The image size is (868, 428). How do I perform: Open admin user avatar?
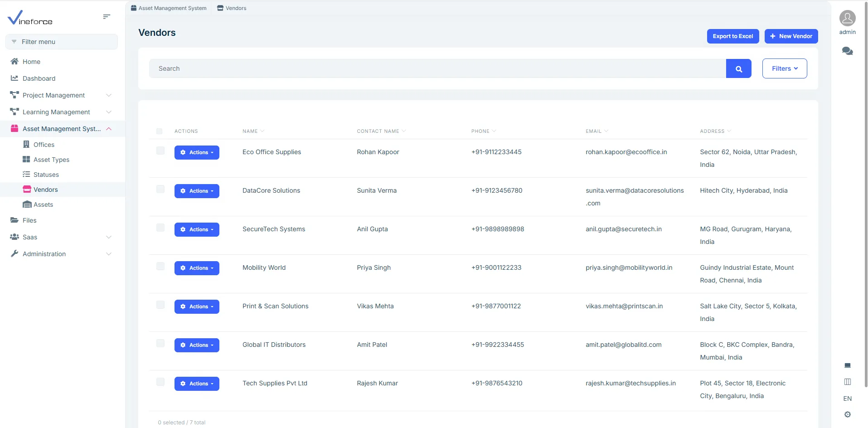847,18
